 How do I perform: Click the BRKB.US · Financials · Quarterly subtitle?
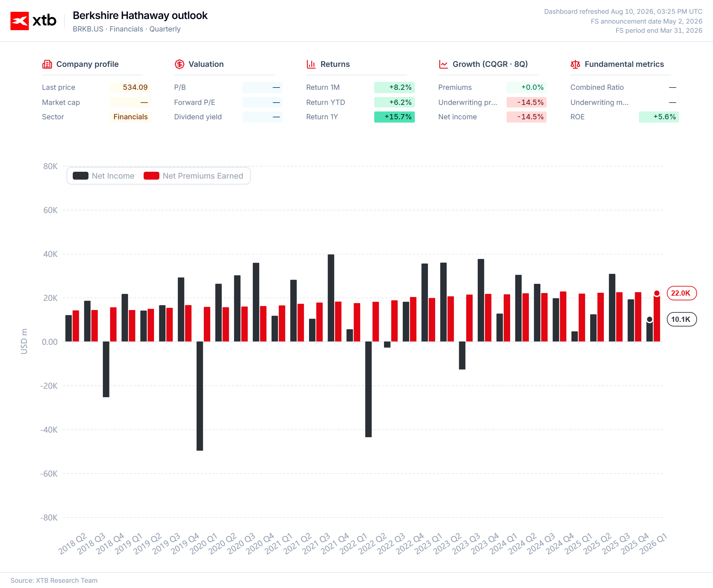(x=126, y=29)
